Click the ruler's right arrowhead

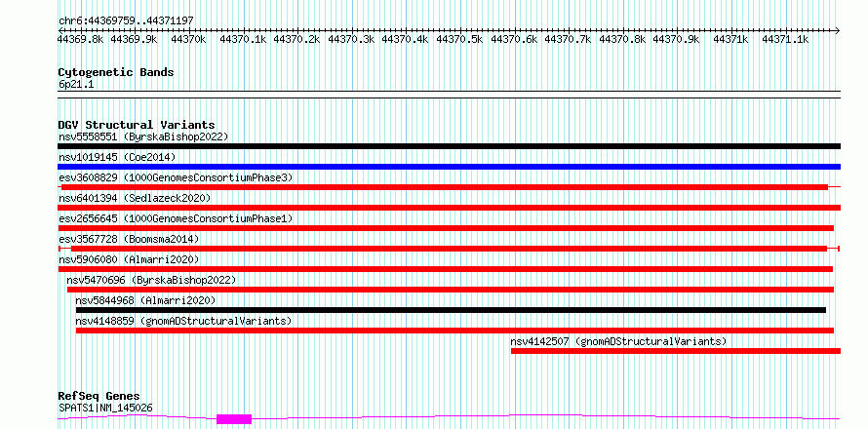click(837, 30)
